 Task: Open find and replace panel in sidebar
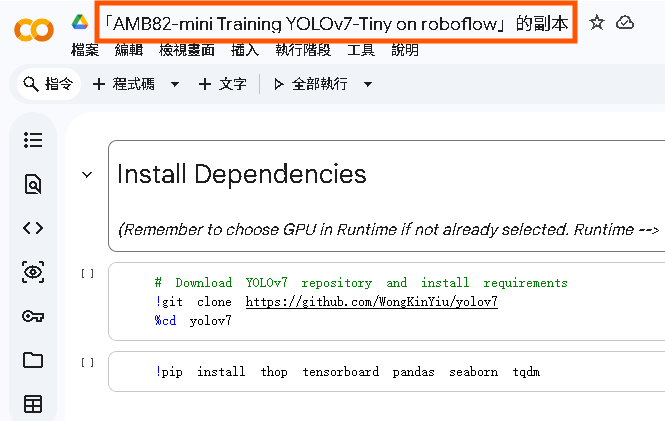pos(33,184)
